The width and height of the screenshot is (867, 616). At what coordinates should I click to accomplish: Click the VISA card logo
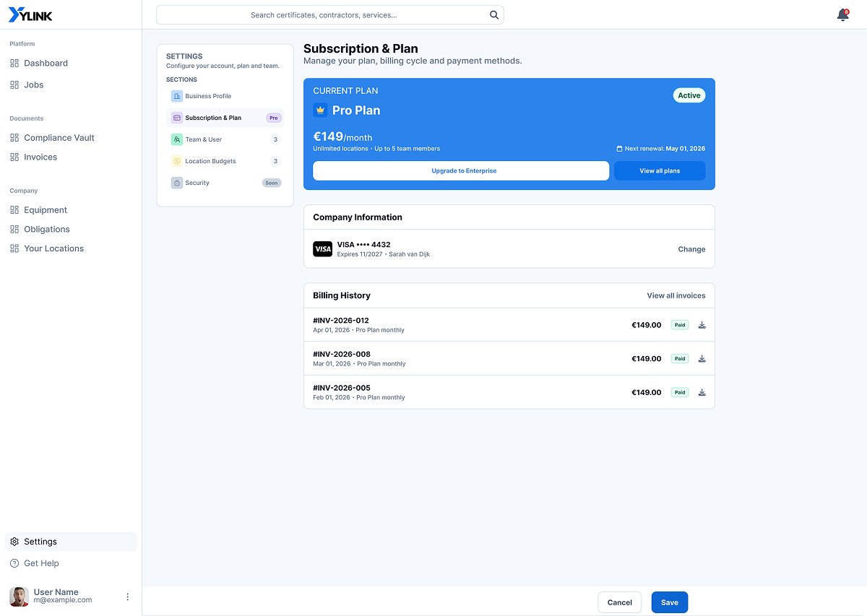322,249
